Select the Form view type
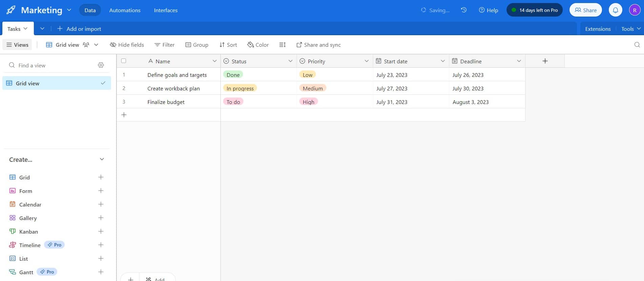The image size is (644, 281). point(25,191)
